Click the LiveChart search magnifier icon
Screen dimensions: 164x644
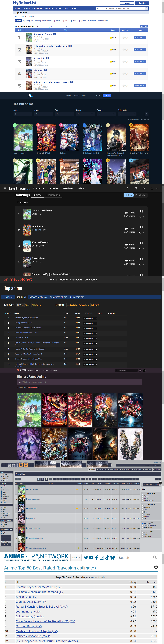click(128, 189)
